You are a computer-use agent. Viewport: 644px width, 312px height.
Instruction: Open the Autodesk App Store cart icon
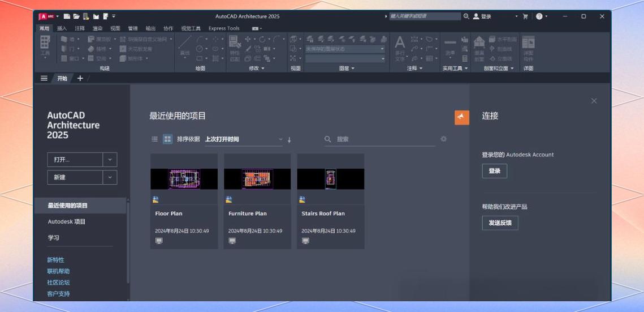525,16
